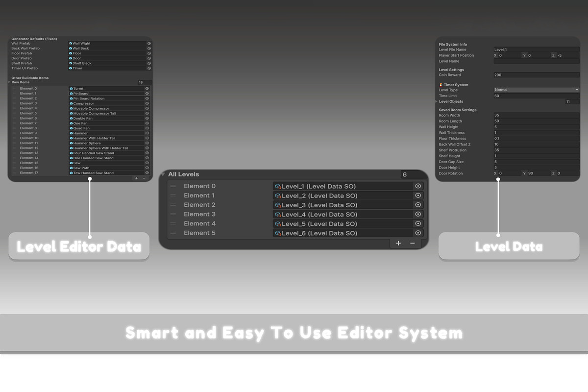Open object picker for Floor Prefab field
The width and height of the screenshot is (588, 392).
(149, 53)
